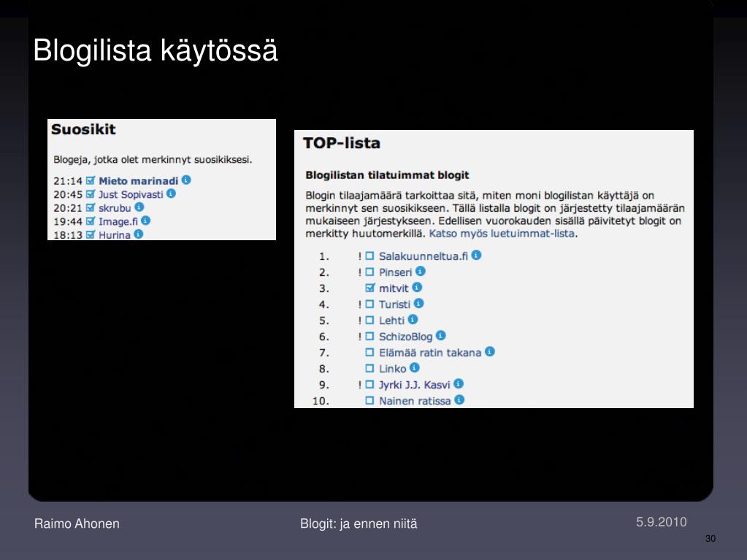Uncheck the Mieto marinadi favorite checkbox
This screenshot has width=747, height=560.
[91, 180]
